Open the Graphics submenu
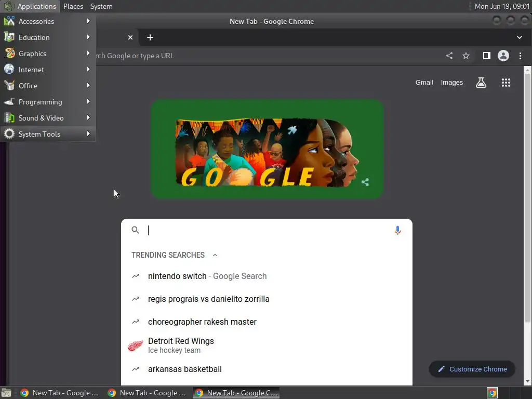The width and height of the screenshot is (532, 399). [x=48, y=54]
